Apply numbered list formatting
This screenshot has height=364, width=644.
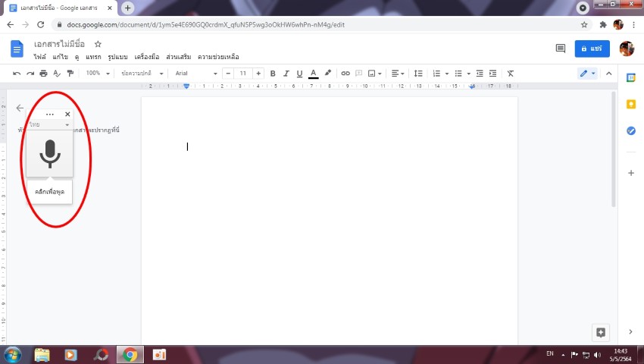[x=436, y=74]
